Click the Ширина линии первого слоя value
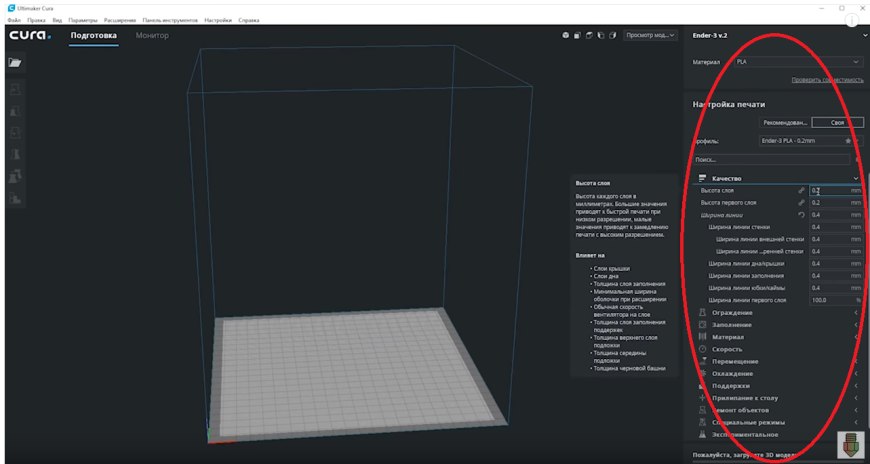Viewport: 870px width, 464px height. coord(836,300)
